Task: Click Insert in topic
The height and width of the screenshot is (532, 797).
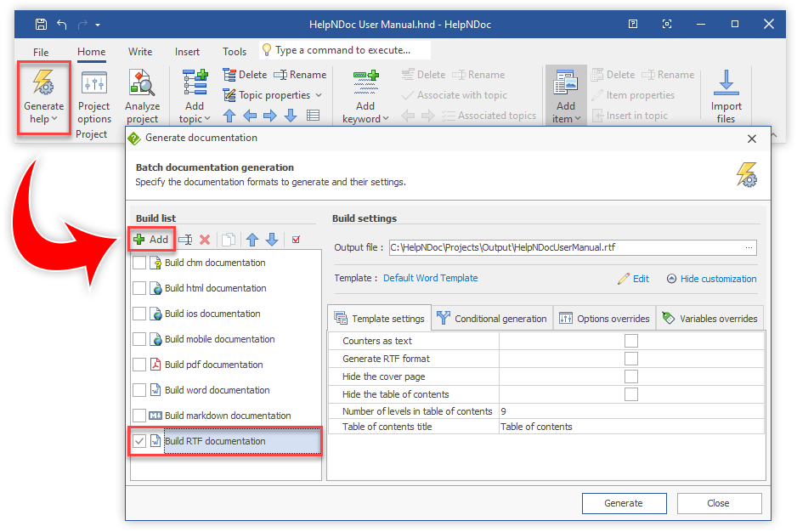Action: point(630,116)
